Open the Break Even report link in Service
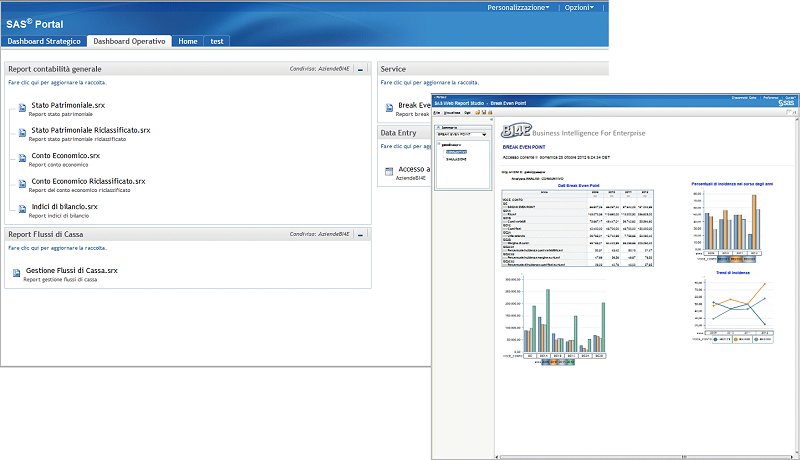The height and width of the screenshot is (460, 800). (x=414, y=105)
